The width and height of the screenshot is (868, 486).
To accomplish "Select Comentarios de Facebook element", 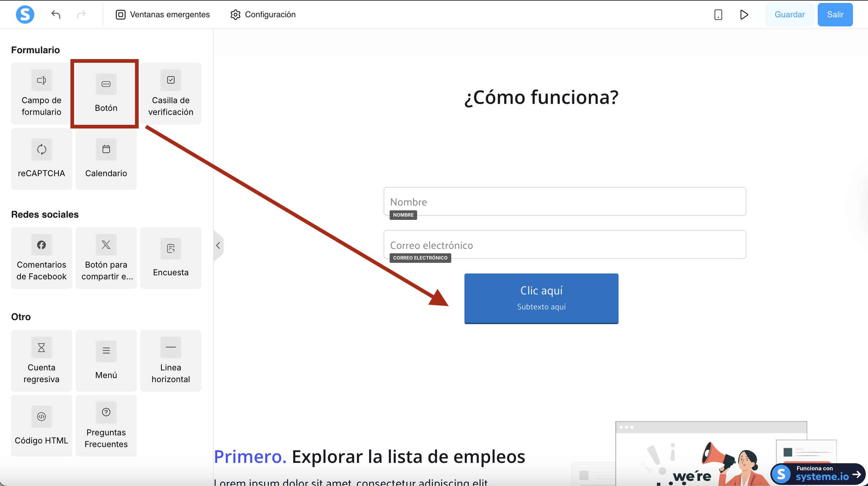I will click(41, 258).
